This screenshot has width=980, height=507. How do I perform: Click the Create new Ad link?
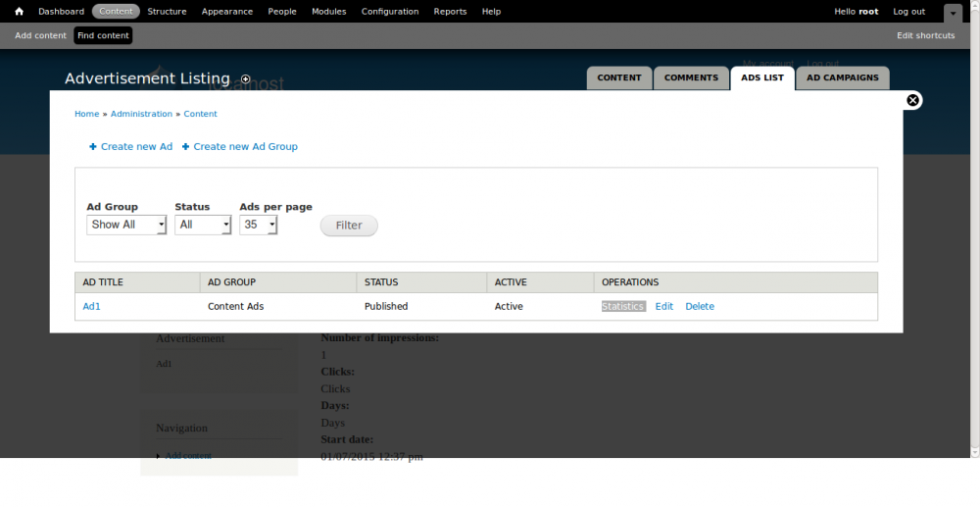(x=136, y=147)
